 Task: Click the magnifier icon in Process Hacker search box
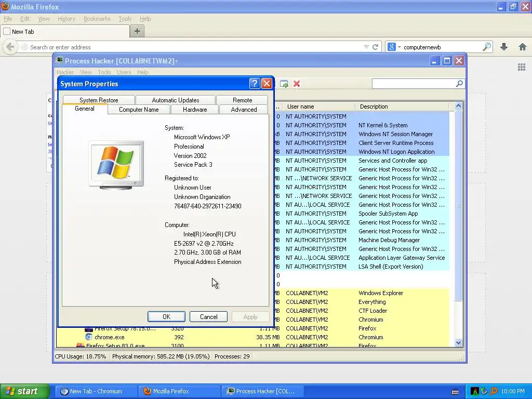pos(459,84)
